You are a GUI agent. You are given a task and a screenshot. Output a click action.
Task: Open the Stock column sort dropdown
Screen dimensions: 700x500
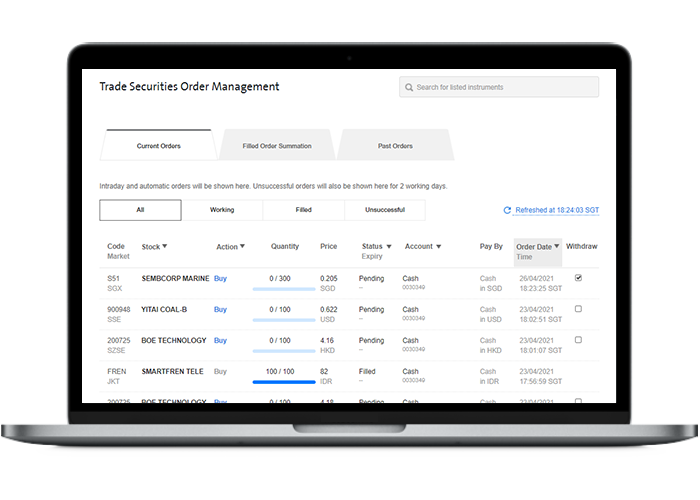[165, 246]
